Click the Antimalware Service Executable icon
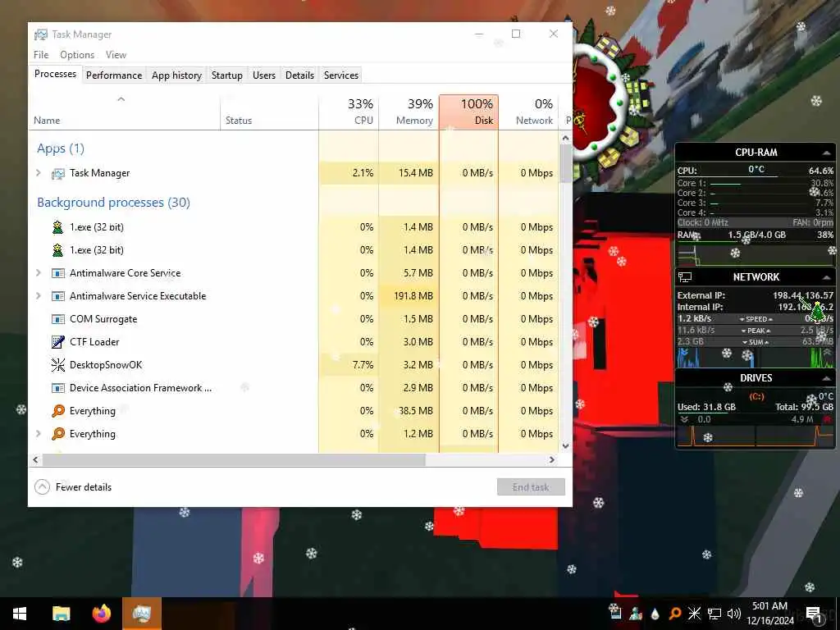This screenshot has height=630, width=840. click(58, 296)
